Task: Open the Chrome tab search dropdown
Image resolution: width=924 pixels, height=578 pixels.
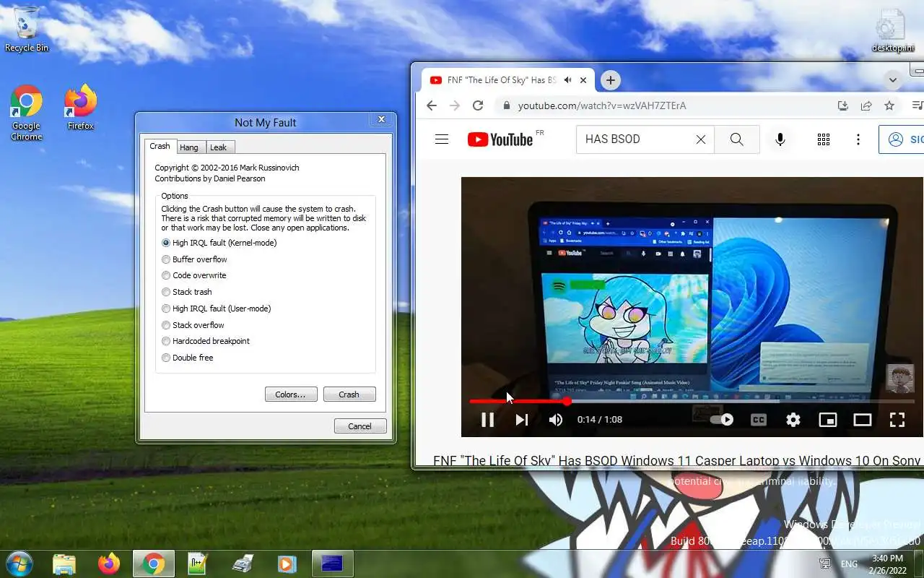Action: pos(893,79)
